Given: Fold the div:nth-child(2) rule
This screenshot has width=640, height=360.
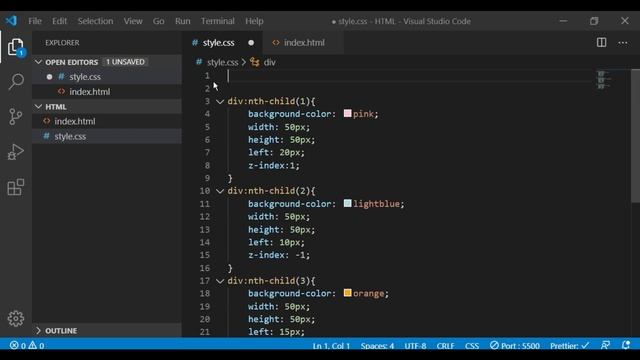Looking at the screenshot, I should [x=220, y=191].
